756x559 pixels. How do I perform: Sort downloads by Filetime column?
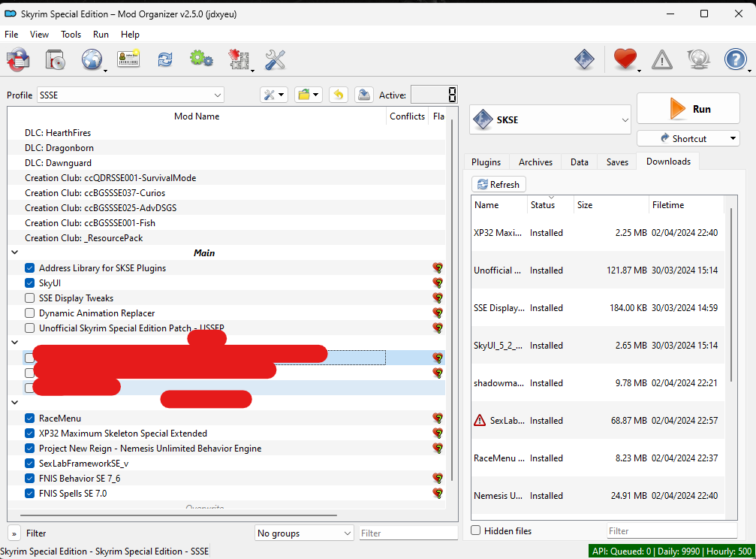pyautogui.click(x=686, y=205)
